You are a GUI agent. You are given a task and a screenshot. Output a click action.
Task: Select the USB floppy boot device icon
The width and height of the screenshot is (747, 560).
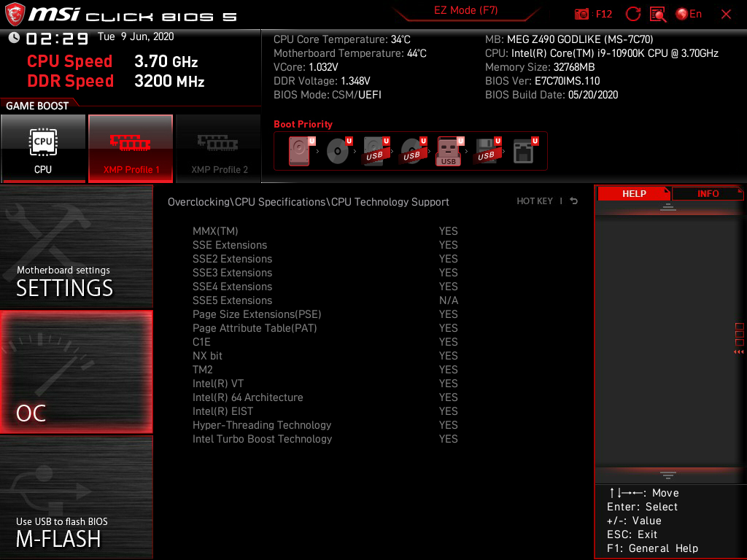[487, 151]
